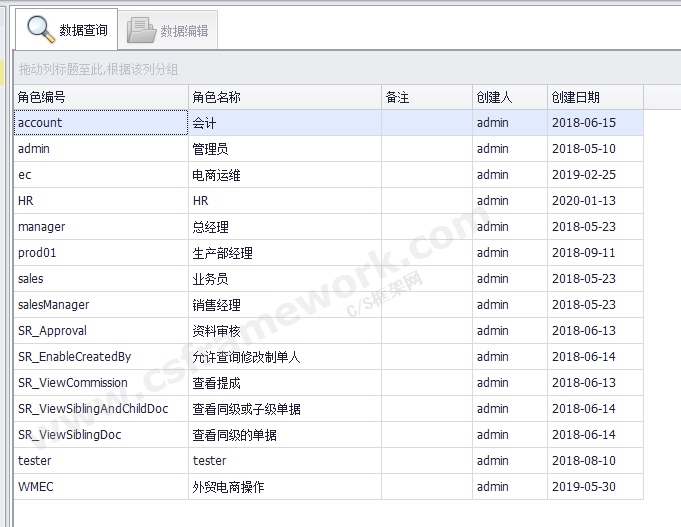Viewport: 681px width, 527px height.
Task: Click the 管理员 role name cell
Action: pos(285,149)
